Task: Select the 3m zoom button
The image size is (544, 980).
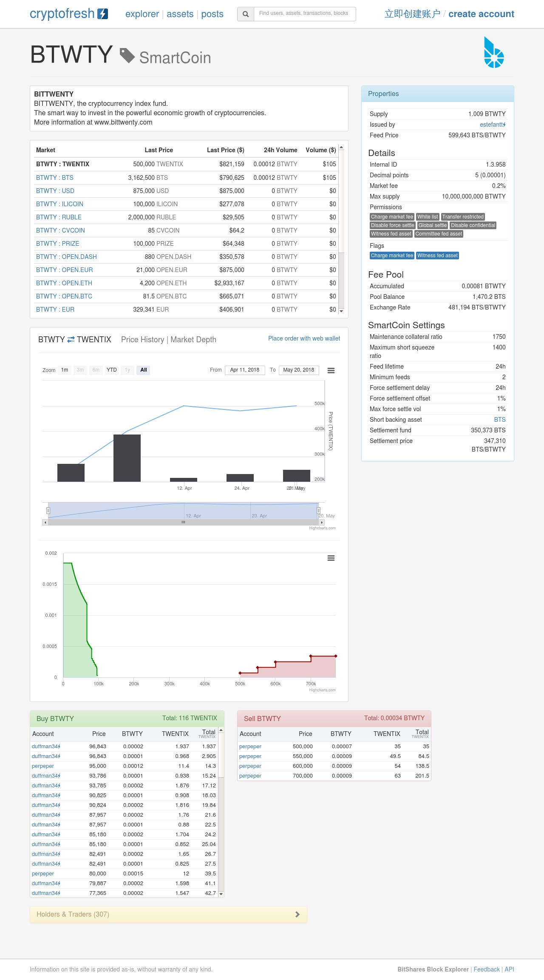Action: [80, 370]
